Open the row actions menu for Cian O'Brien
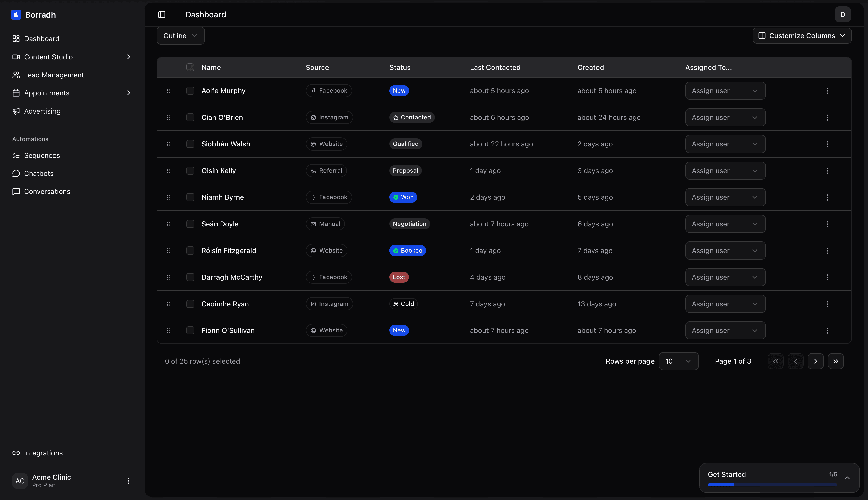 coord(827,117)
